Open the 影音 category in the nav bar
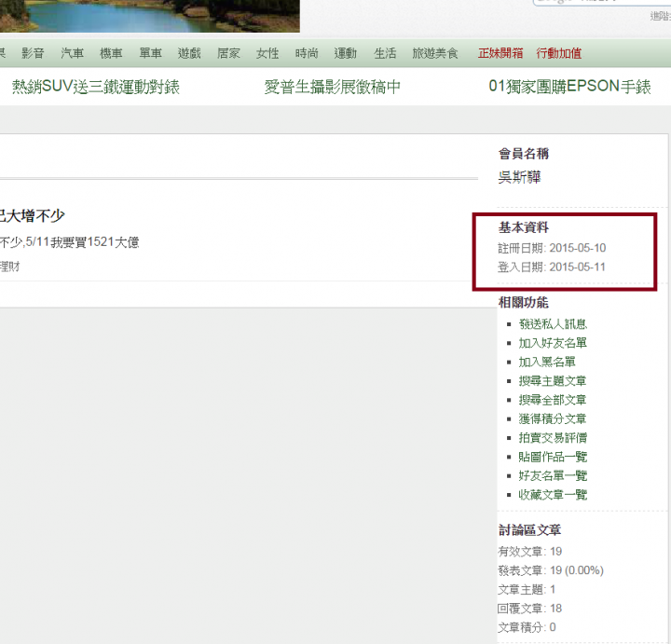This screenshot has width=671, height=644. point(33,53)
